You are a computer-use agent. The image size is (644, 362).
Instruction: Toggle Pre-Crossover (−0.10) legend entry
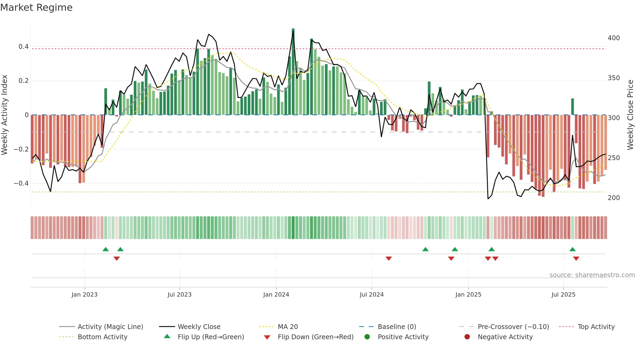click(504, 327)
